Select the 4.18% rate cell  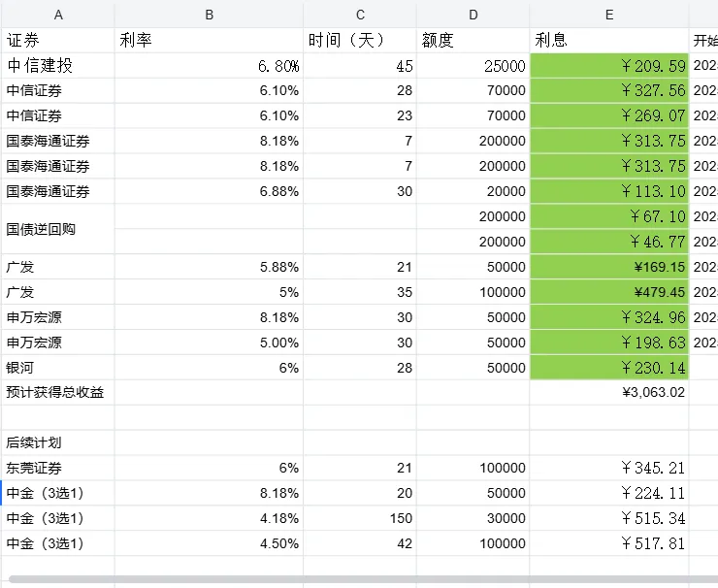tap(209, 518)
